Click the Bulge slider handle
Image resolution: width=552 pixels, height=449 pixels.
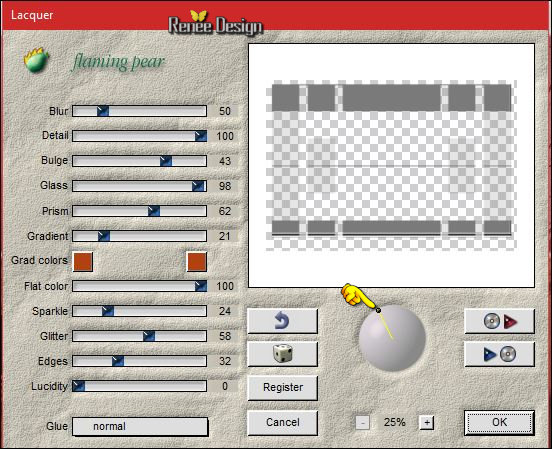[x=166, y=161]
